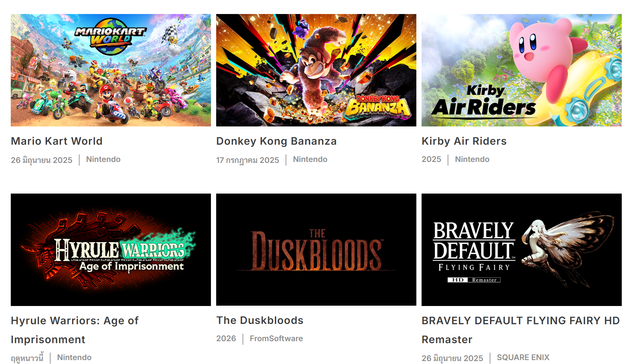
Task: Click the 2026 release year under The Duskbloods
Action: 226,339
